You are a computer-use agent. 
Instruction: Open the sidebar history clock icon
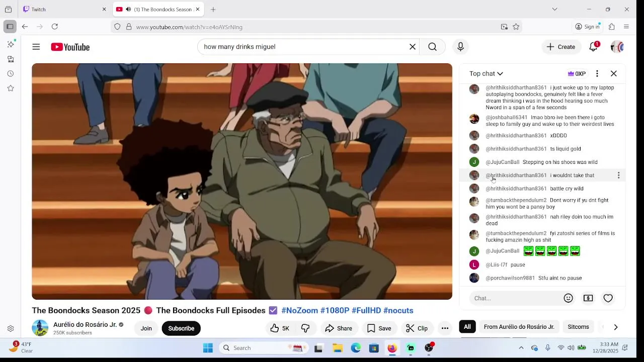pos(11,73)
